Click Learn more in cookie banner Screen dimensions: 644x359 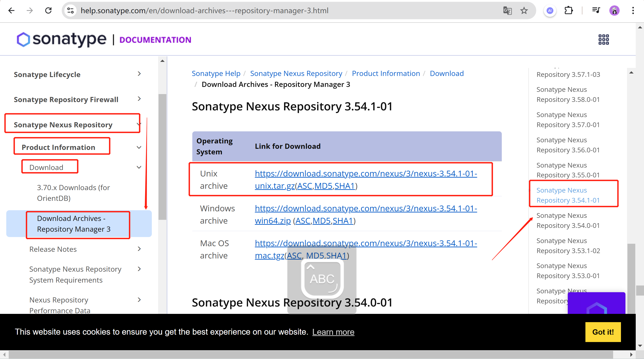pos(333,332)
